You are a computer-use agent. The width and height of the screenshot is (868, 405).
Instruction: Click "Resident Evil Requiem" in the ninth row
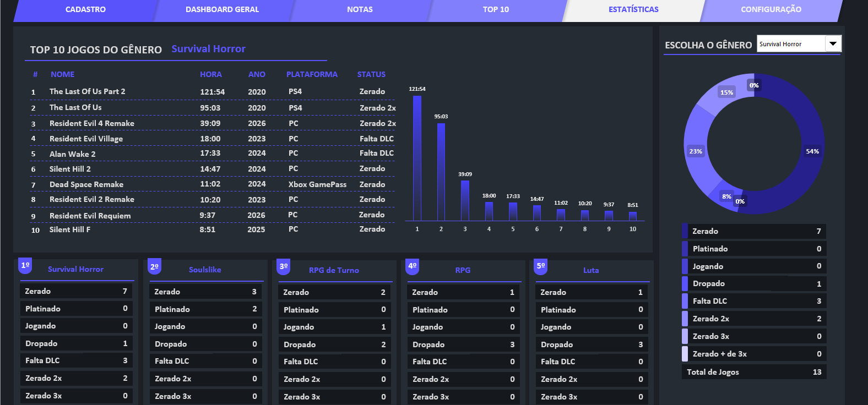pyautogui.click(x=90, y=216)
